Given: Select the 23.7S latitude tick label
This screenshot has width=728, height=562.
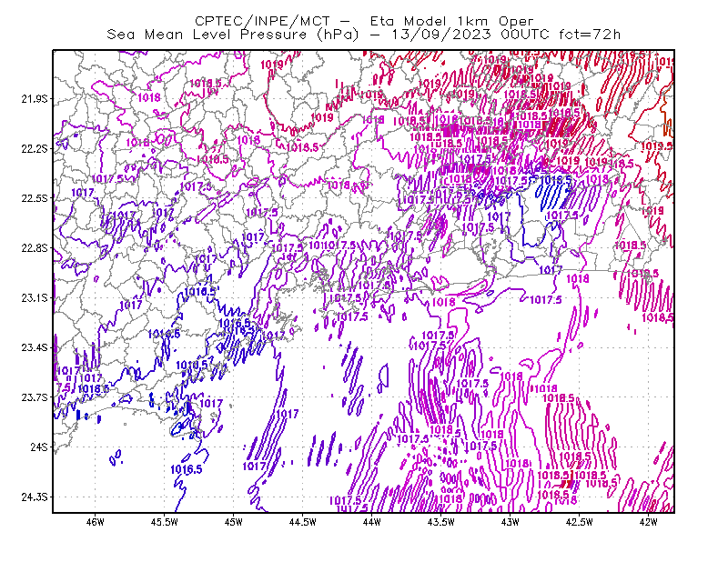Looking at the screenshot, I should click(35, 397).
